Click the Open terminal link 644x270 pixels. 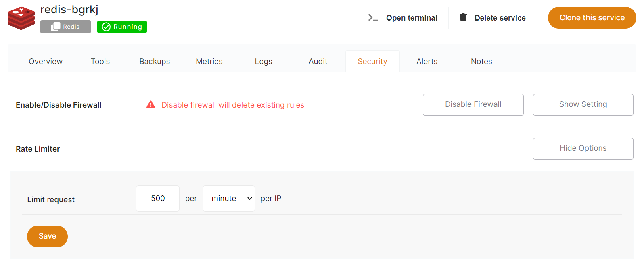[411, 18]
